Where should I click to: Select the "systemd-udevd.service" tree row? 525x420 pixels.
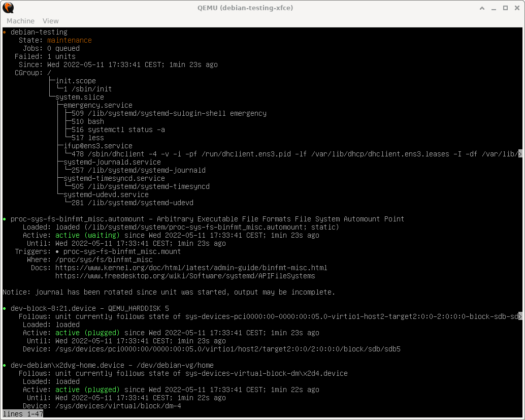(x=106, y=195)
